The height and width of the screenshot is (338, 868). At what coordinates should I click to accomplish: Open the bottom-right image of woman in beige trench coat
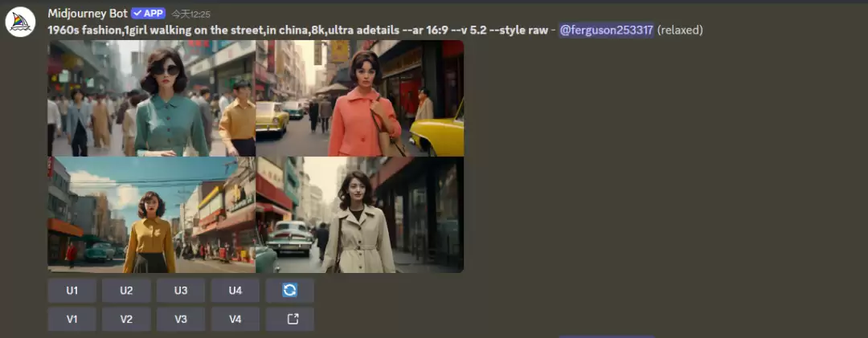click(x=359, y=215)
